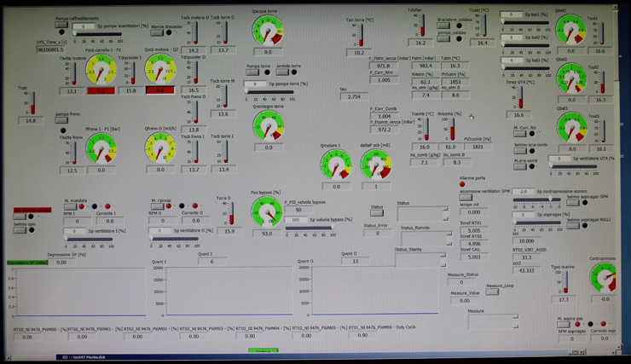Screen dimensions: 631x364
Task: Toggle the pompa_caldaia button
Action: pyautogui.click(x=443, y=38)
